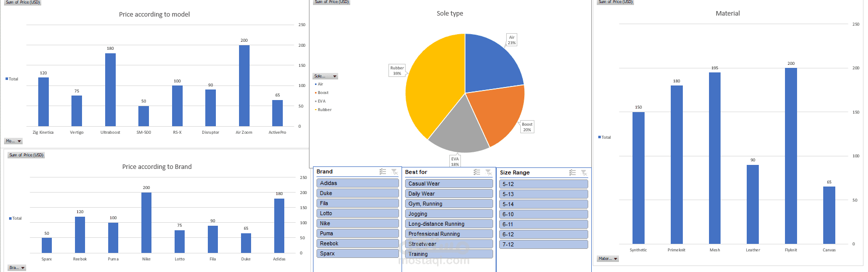The image size is (868, 272).
Task: Select the Air legend entry
Action: pos(319,84)
